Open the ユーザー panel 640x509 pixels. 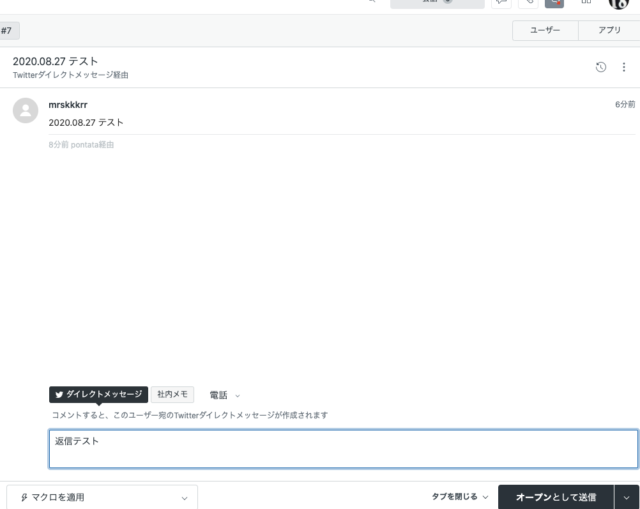coord(545,30)
